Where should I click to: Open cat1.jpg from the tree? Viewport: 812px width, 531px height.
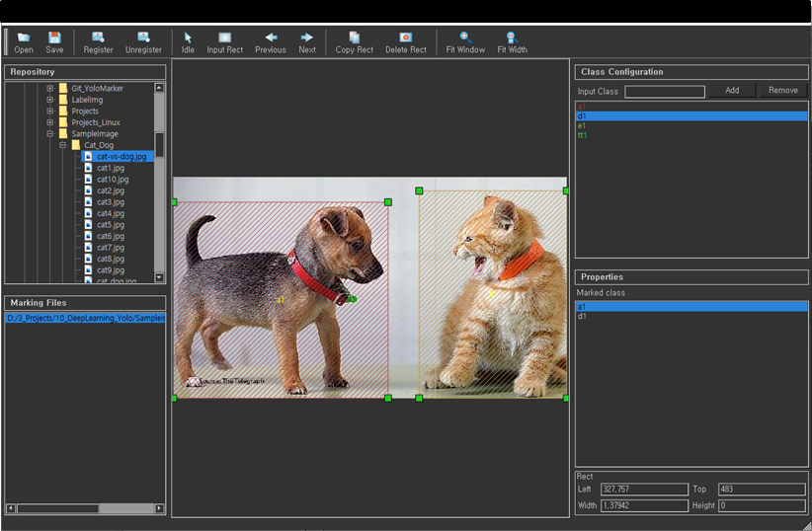111,168
